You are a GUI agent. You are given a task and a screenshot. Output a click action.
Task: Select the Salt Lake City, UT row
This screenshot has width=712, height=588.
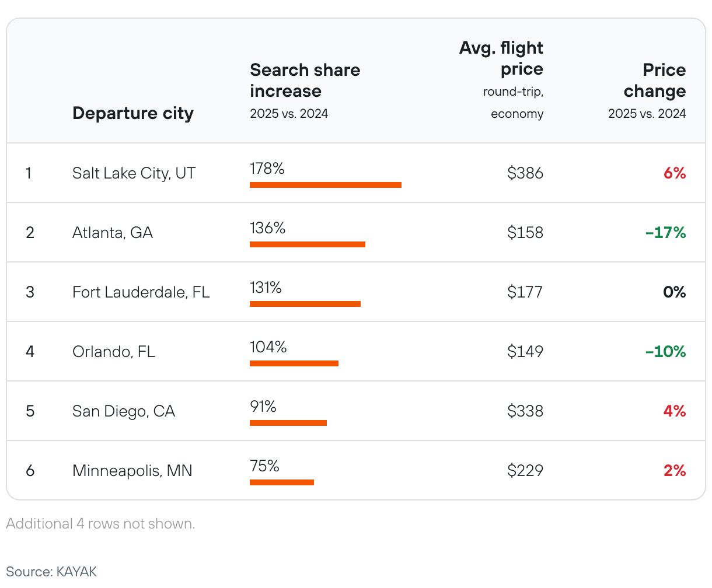click(x=134, y=173)
